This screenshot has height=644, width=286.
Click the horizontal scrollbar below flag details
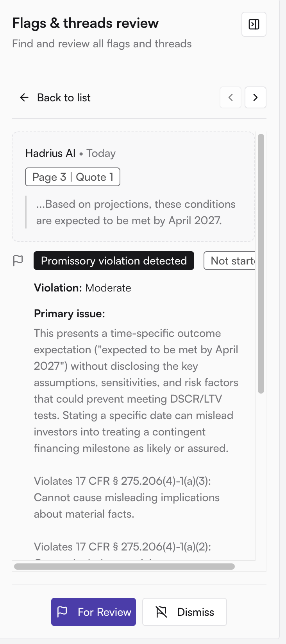(x=124, y=567)
